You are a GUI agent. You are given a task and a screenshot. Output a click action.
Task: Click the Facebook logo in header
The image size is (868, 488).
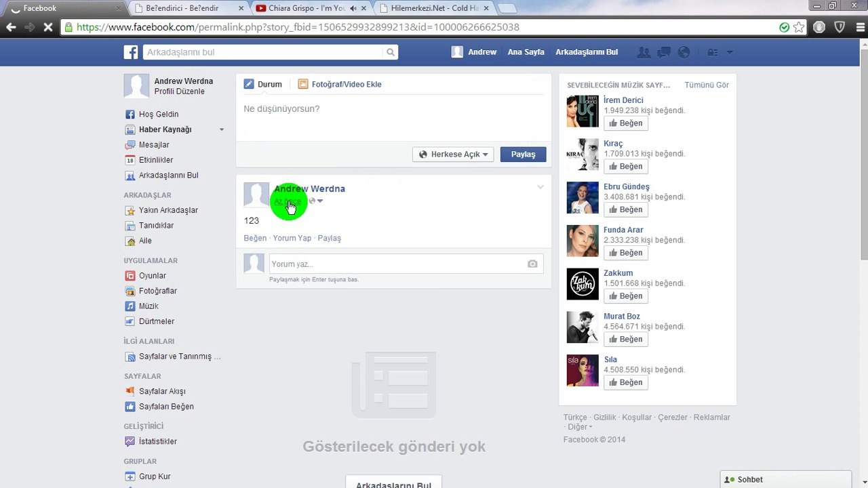point(131,52)
